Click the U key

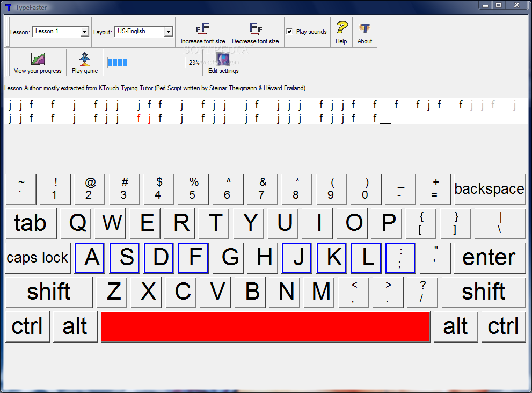[283, 224]
